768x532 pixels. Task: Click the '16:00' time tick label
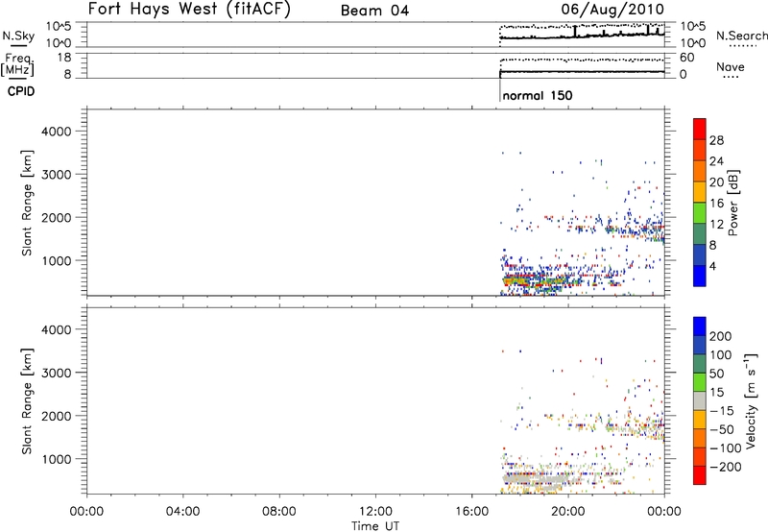471,512
